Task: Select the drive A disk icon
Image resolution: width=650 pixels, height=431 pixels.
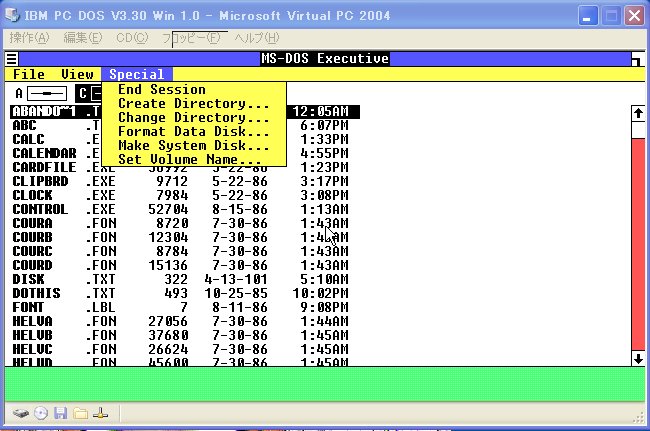Action: [47, 93]
